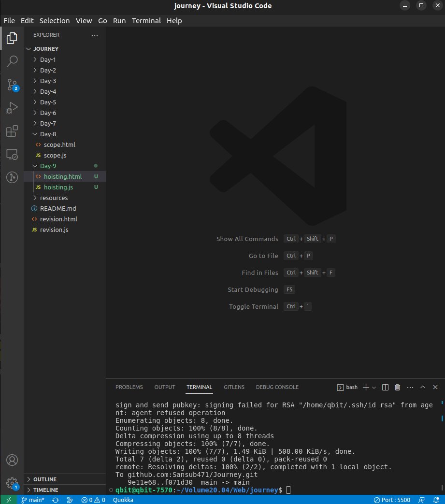Switch to the DEBUG CONSOLE tab
Screen dimensions: 445x504
click(x=277, y=388)
